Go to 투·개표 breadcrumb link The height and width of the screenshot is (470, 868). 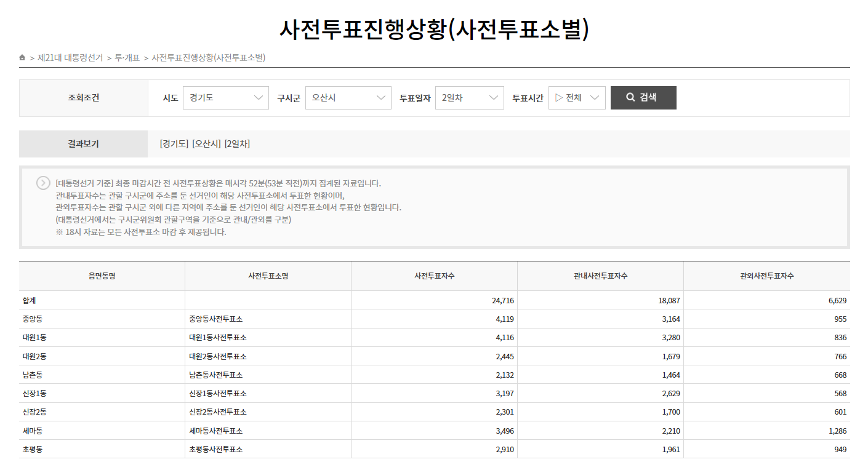click(x=127, y=58)
